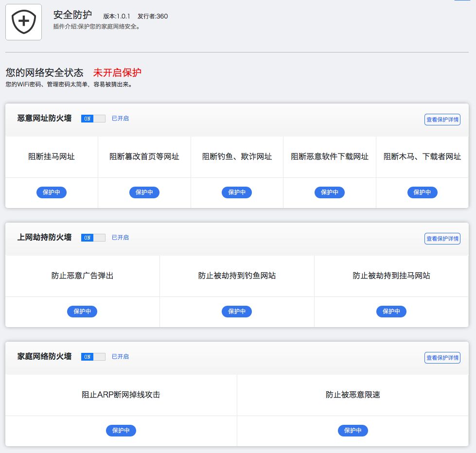Click the 插件介绍 description line
The image size is (476, 453).
point(97,27)
